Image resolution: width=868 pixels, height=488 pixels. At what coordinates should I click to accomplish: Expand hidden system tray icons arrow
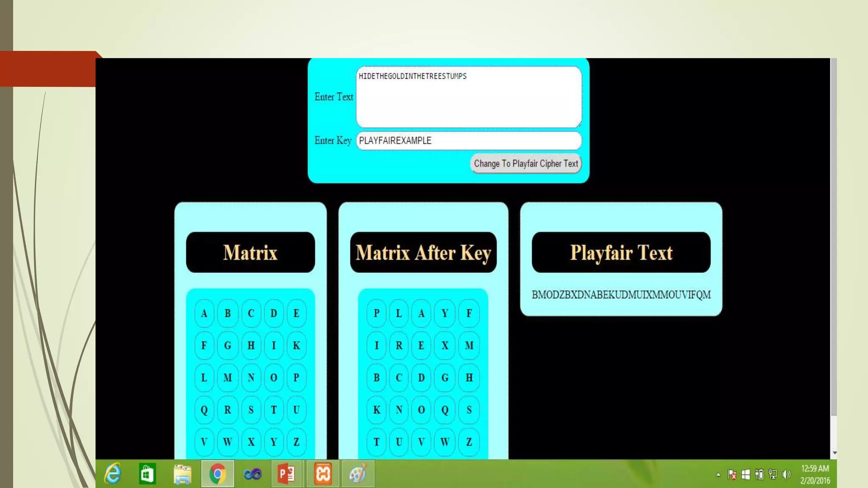point(718,474)
